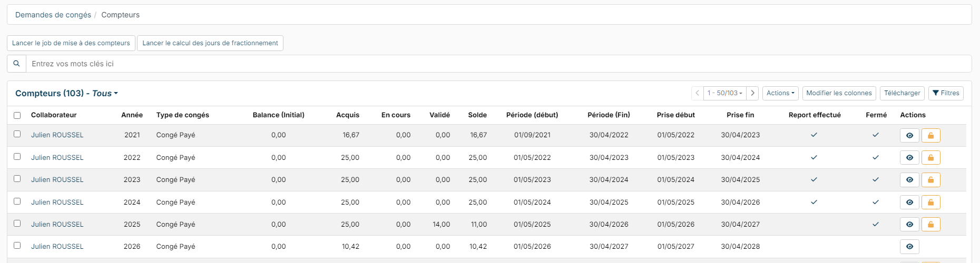Image resolution: width=980 pixels, height=263 pixels.
Task: Go to the previous page arrow
Action: point(697,93)
